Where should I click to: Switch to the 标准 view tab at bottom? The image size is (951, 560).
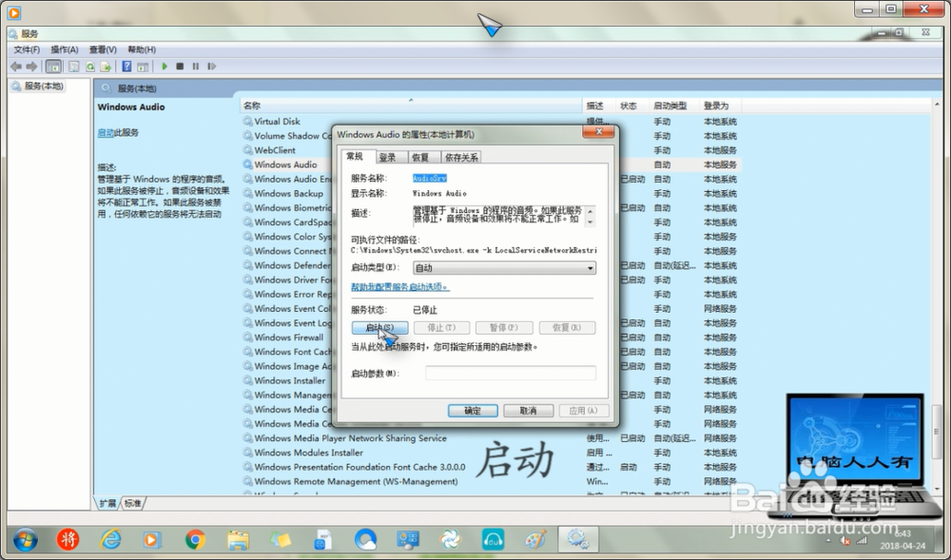tap(132, 503)
